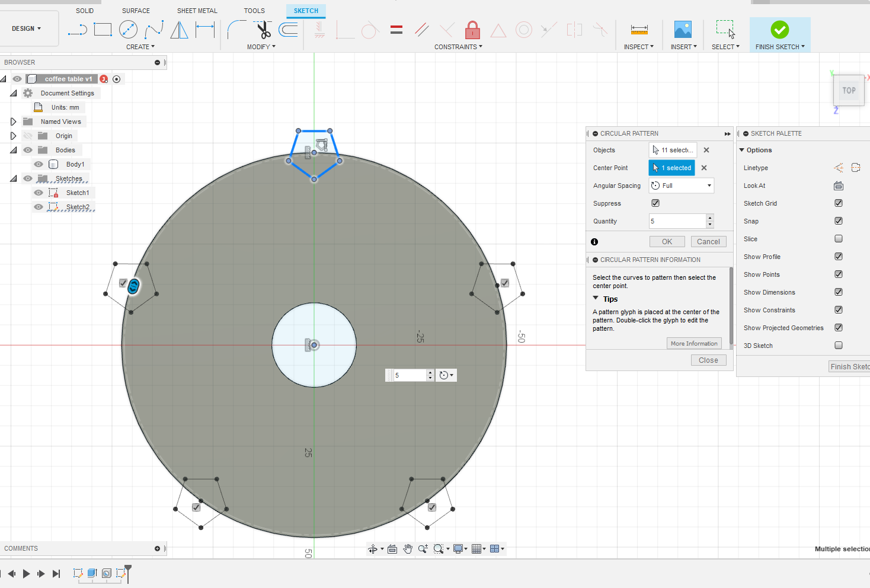Switch to the SURFACE tab
This screenshot has height=588, width=870.
pos(136,11)
